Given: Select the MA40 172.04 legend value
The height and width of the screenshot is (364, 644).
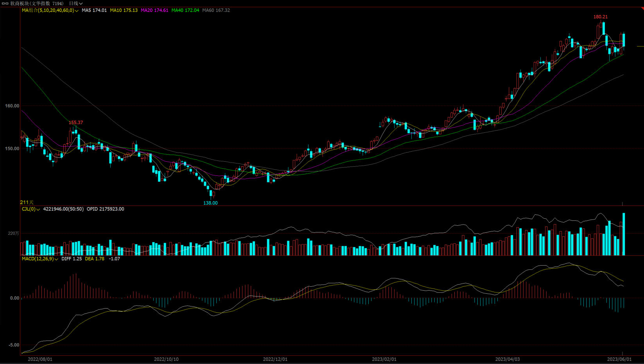Looking at the screenshot, I should [185, 10].
